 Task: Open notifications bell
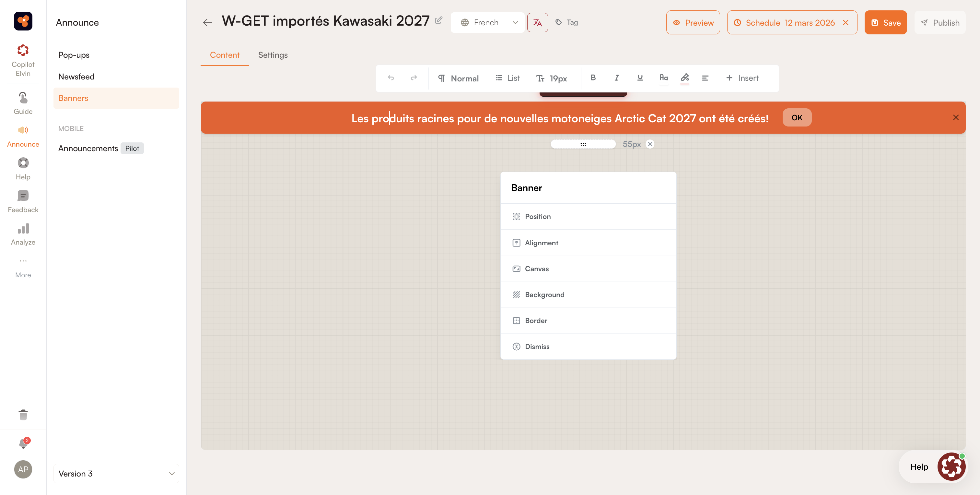[x=23, y=443]
